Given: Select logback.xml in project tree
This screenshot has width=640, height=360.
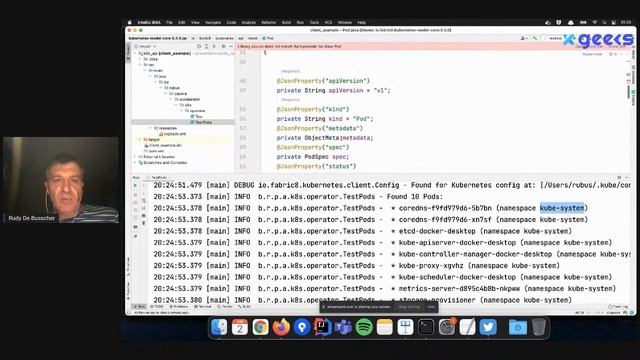Looking at the screenshot, I should pos(172,134).
